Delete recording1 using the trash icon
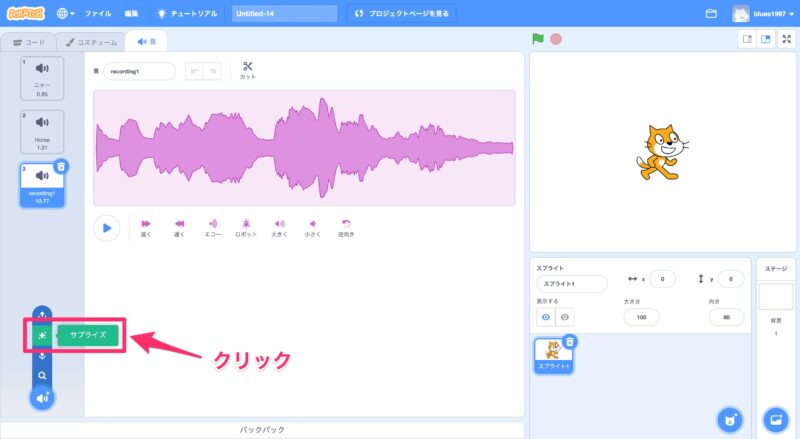The height and width of the screenshot is (439, 800). point(61,167)
